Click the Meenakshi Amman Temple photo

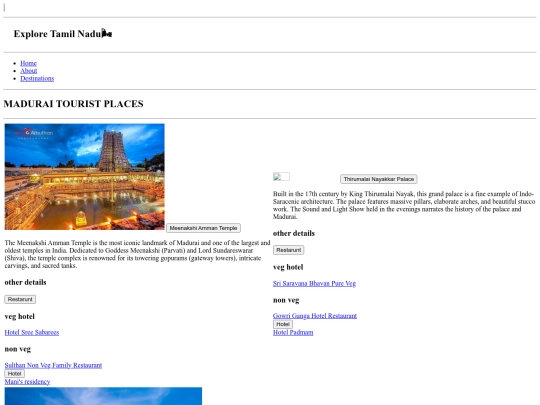85,177
